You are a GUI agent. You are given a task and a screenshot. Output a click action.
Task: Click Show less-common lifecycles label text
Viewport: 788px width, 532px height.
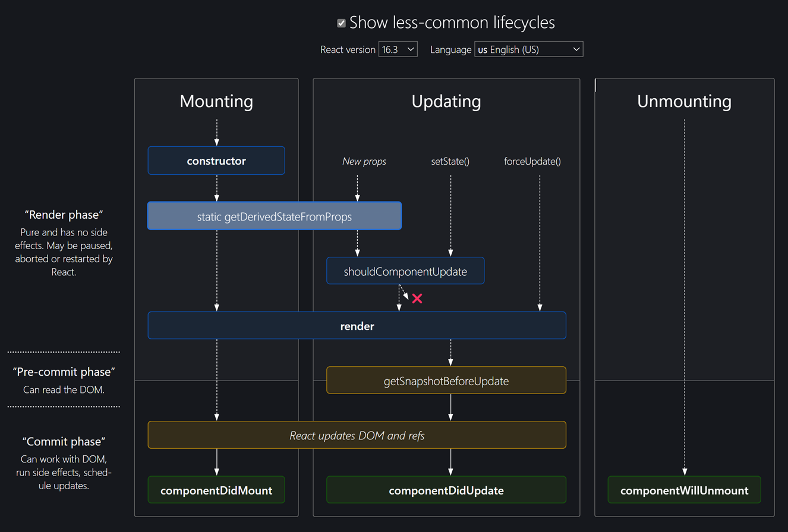[x=452, y=23]
